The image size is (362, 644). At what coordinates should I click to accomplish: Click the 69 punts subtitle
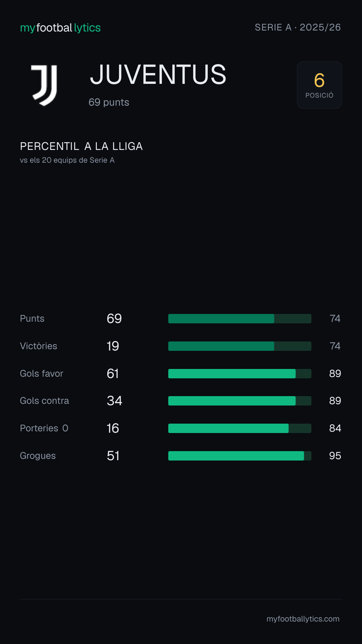tap(109, 102)
